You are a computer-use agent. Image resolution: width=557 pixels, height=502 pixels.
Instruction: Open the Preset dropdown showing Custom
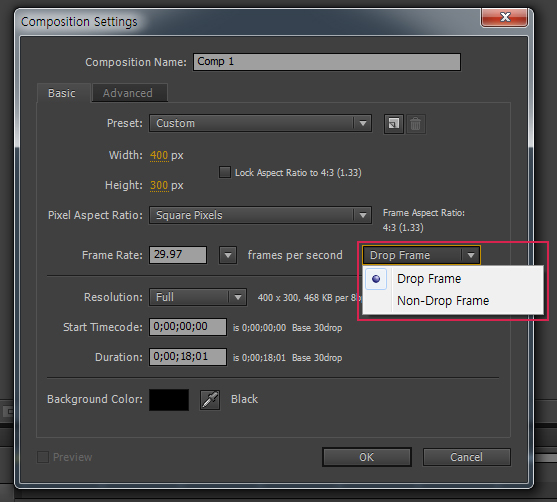pyautogui.click(x=260, y=123)
